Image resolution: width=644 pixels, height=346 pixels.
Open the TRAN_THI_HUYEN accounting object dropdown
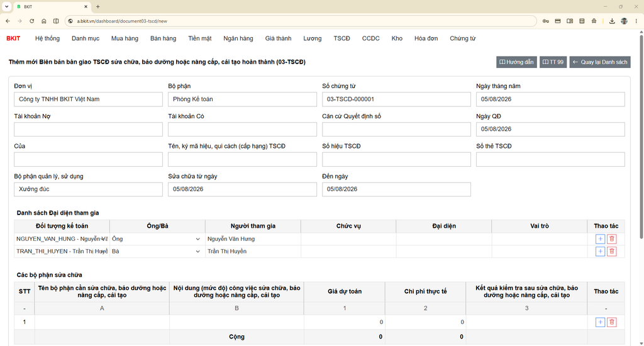(62, 251)
